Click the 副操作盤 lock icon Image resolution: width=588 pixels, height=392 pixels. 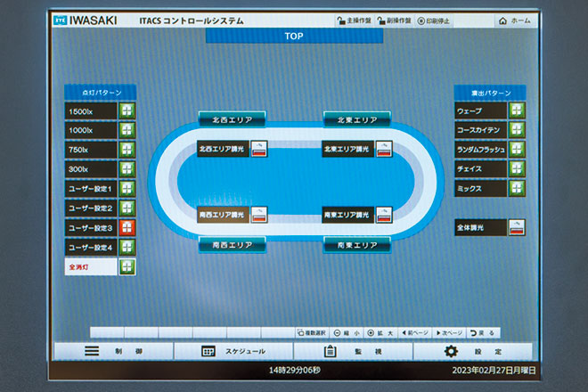point(382,20)
